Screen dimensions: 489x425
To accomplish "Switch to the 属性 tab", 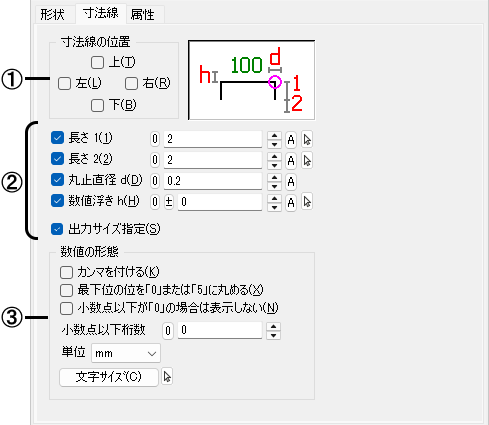I will pyautogui.click(x=143, y=15).
